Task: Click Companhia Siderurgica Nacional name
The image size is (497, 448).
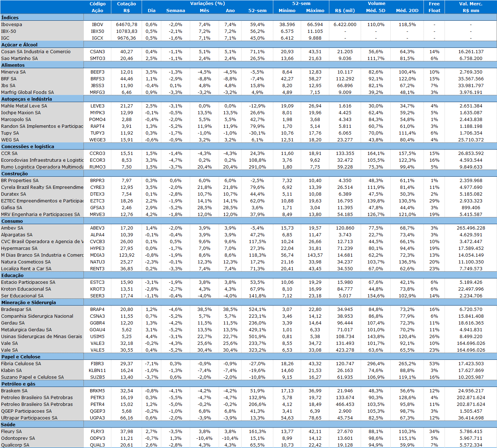Action: tap(37, 316)
